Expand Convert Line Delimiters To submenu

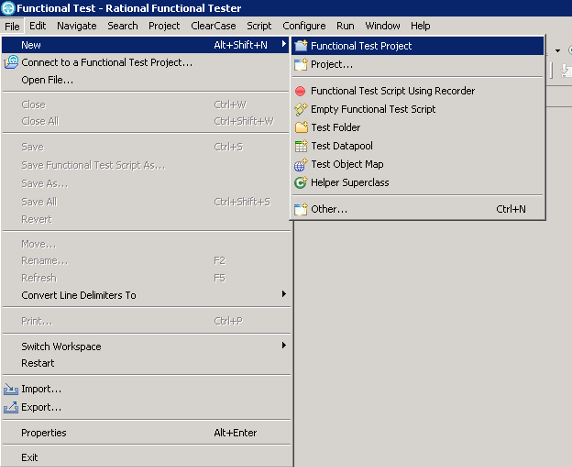click(x=284, y=294)
